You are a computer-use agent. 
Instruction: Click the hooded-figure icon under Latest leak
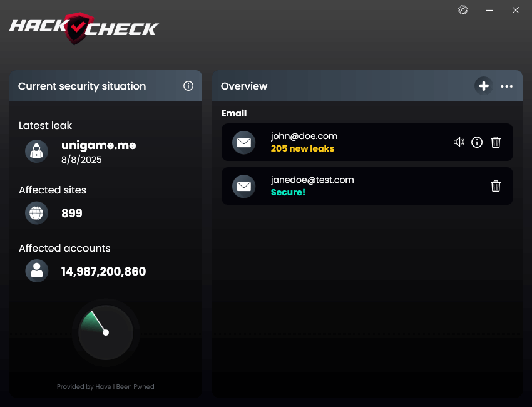pos(36,151)
